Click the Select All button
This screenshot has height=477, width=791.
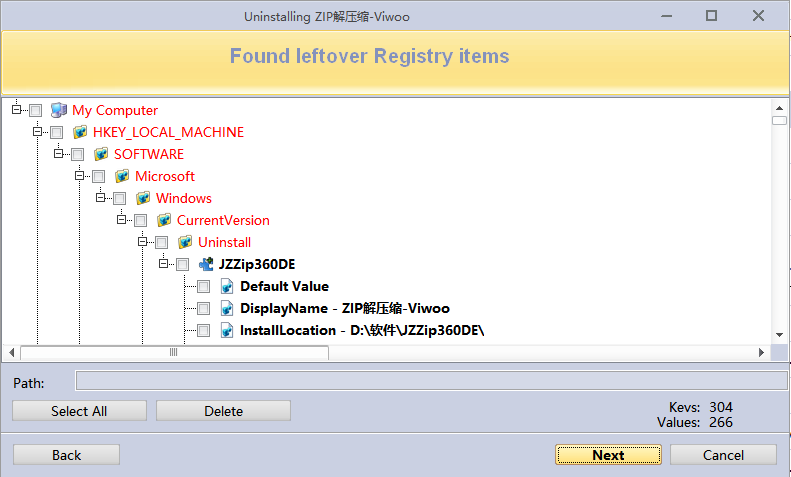click(x=79, y=411)
